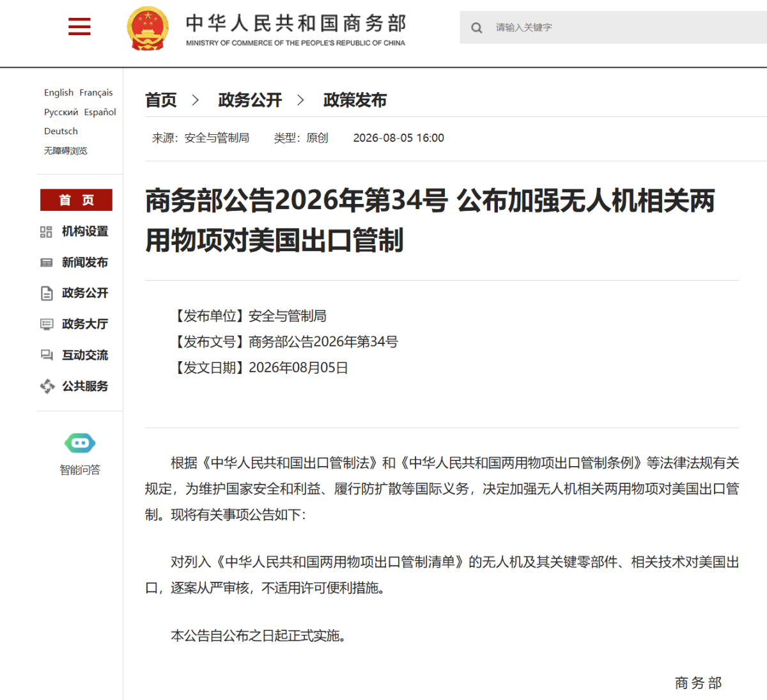
Task: Open the red hamburger menu
Action: (79, 26)
